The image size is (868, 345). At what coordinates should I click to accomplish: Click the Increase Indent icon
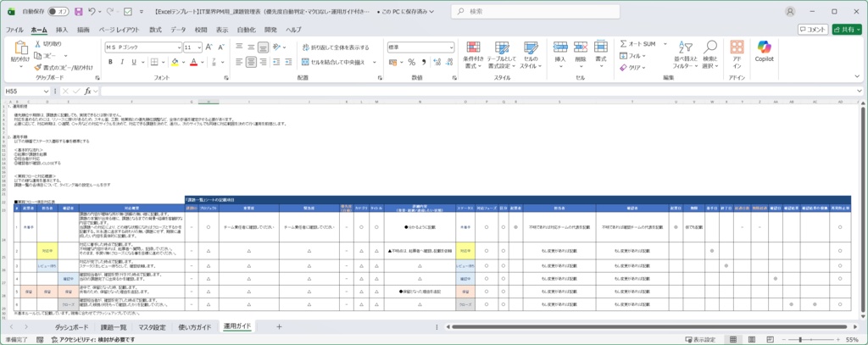(x=288, y=62)
